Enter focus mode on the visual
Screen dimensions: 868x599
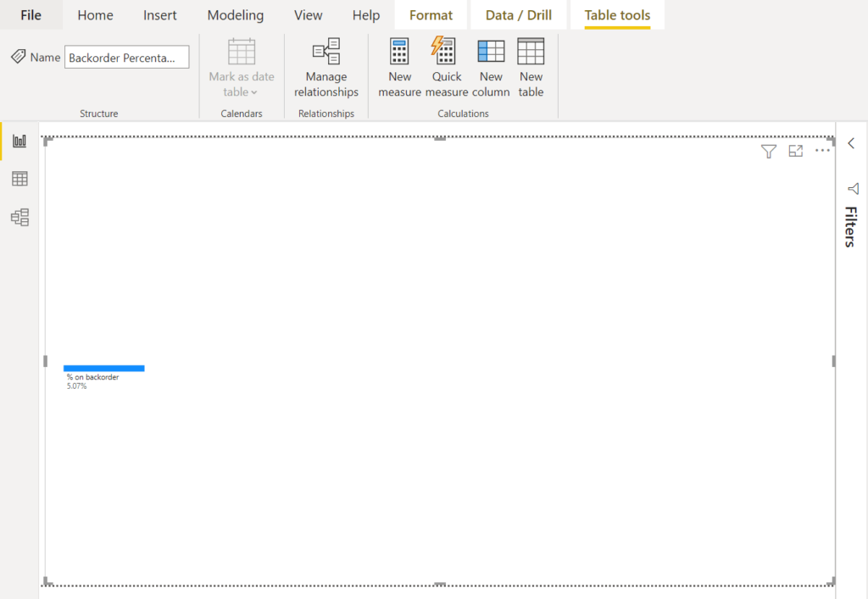point(795,151)
